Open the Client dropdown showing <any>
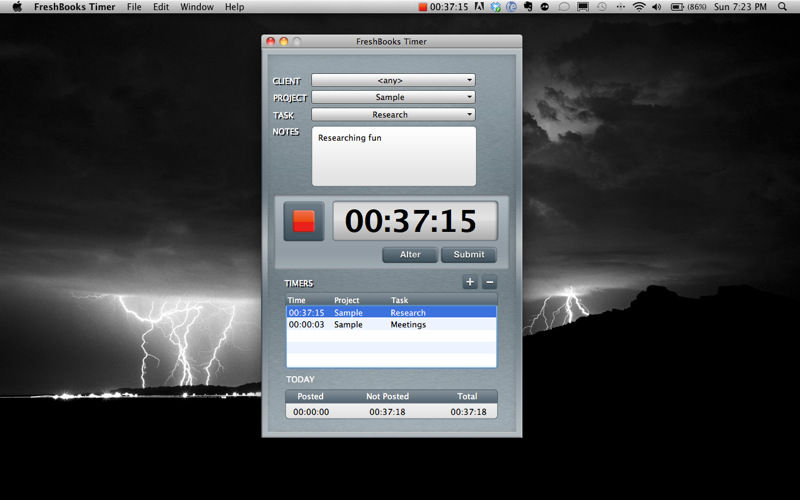The height and width of the screenshot is (500, 800). click(x=393, y=80)
